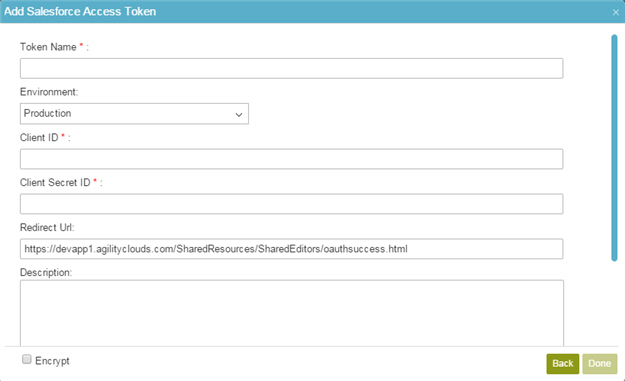Close the Add Salesforce Access Token dialog

click(x=615, y=12)
